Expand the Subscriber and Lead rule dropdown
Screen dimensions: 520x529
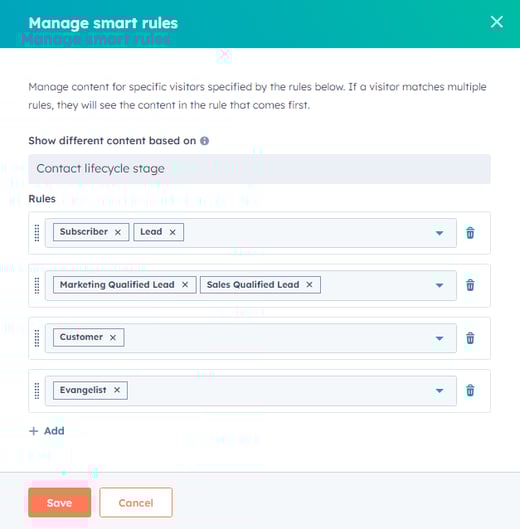[x=439, y=233]
